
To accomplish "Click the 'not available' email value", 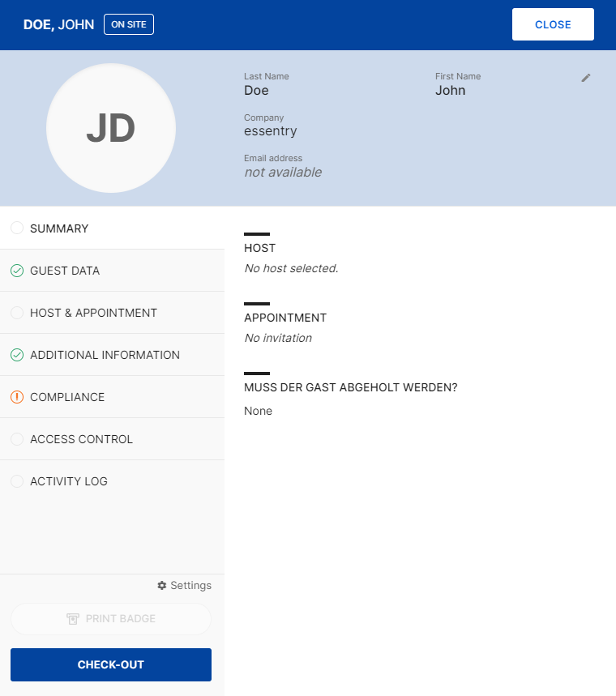I will tap(283, 173).
